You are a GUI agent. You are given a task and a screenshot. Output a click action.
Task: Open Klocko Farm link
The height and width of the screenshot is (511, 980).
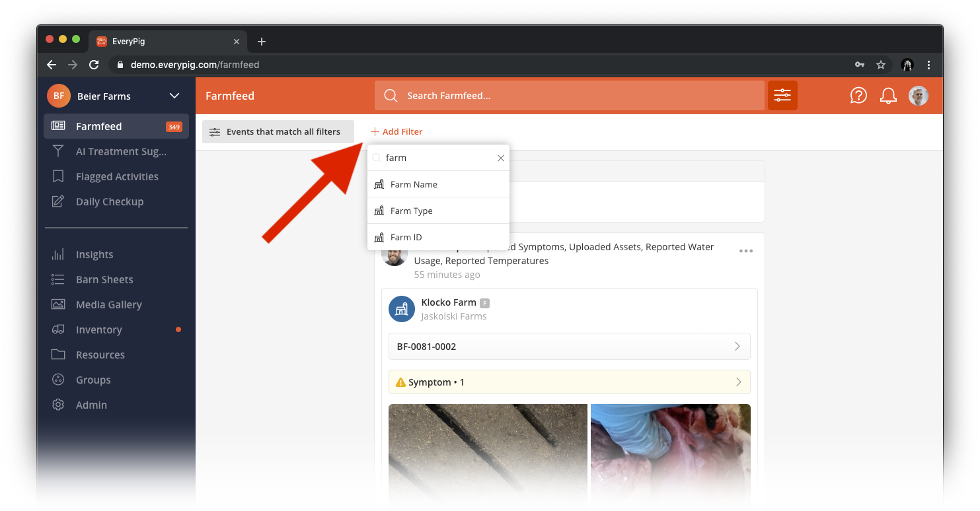pos(449,302)
